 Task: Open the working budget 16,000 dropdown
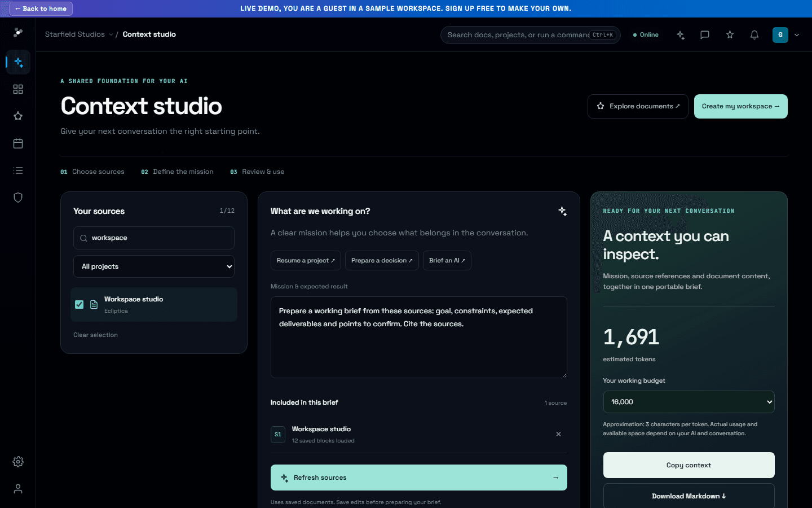689,402
